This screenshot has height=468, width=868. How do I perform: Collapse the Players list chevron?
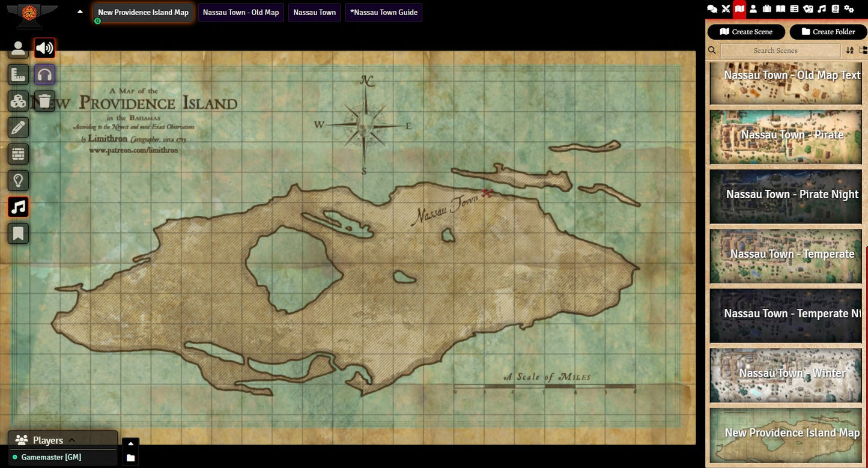[72, 440]
